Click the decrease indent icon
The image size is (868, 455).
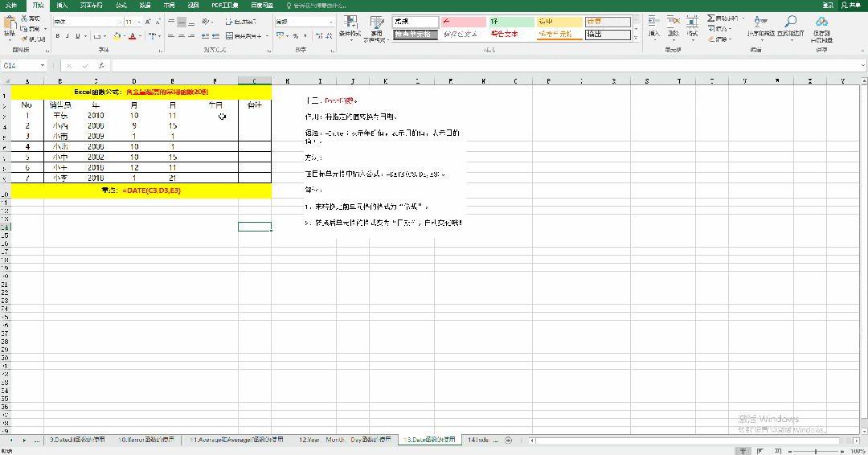[206, 36]
